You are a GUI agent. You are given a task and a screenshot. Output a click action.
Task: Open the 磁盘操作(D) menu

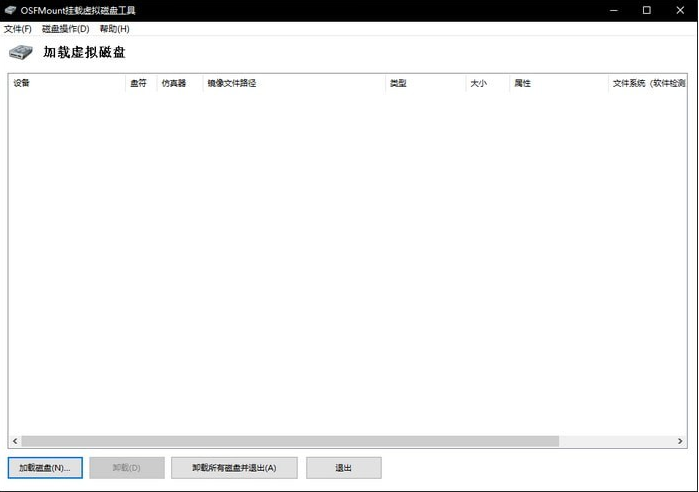[66, 29]
